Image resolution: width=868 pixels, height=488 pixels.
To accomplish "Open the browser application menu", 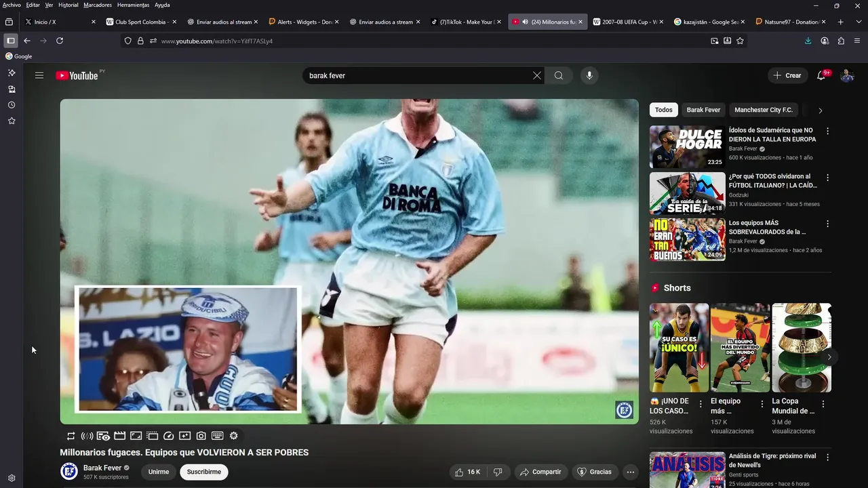I will pyautogui.click(x=858, y=41).
